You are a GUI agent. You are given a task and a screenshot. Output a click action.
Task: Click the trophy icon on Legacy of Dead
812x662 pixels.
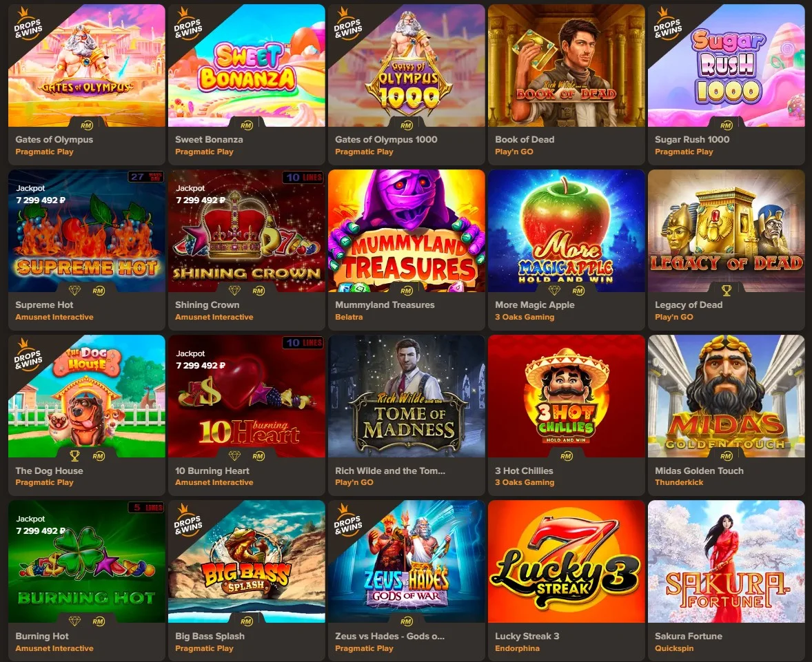point(726,291)
